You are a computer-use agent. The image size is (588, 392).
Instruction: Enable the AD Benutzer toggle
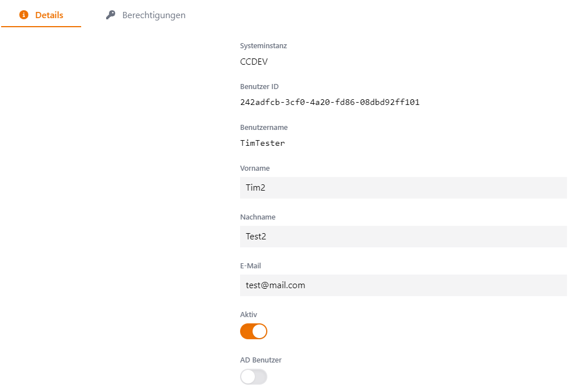(x=254, y=377)
